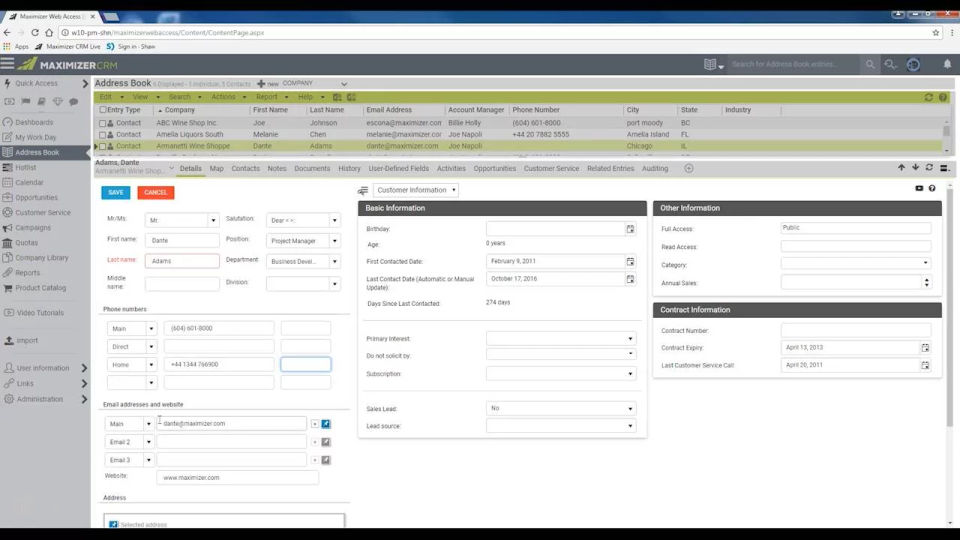
Task: Go to previous entry up arrow
Action: (901, 167)
